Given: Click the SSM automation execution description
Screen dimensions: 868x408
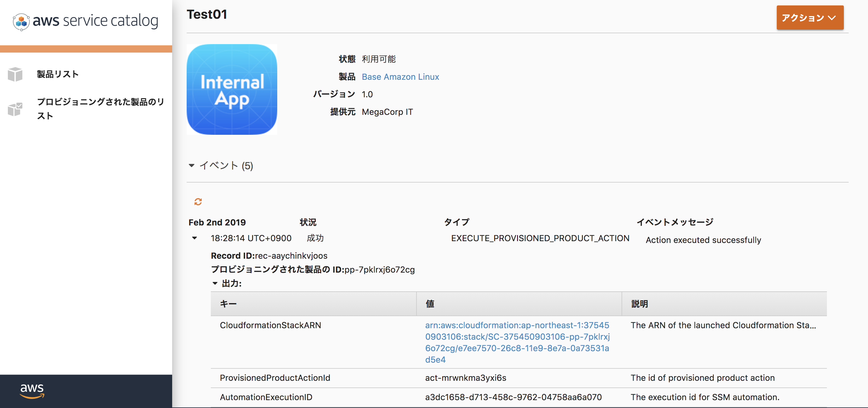Looking at the screenshot, I should pyautogui.click(x=705, y=397).
